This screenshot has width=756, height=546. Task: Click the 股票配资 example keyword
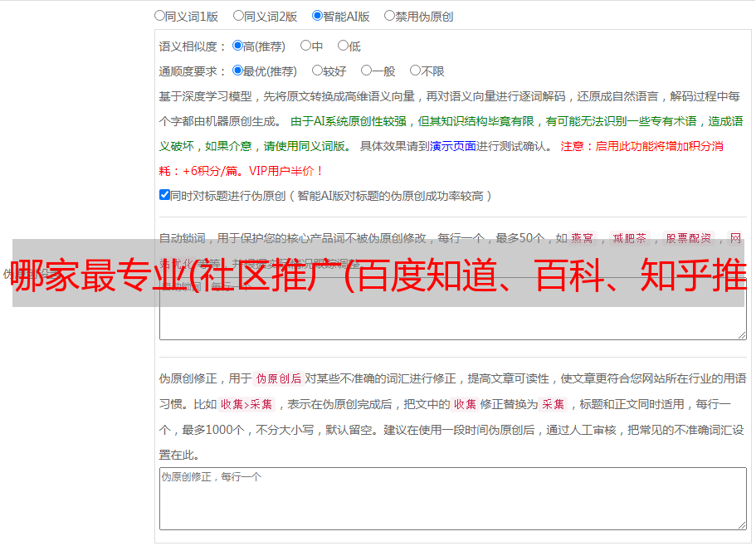click(689, 238)
